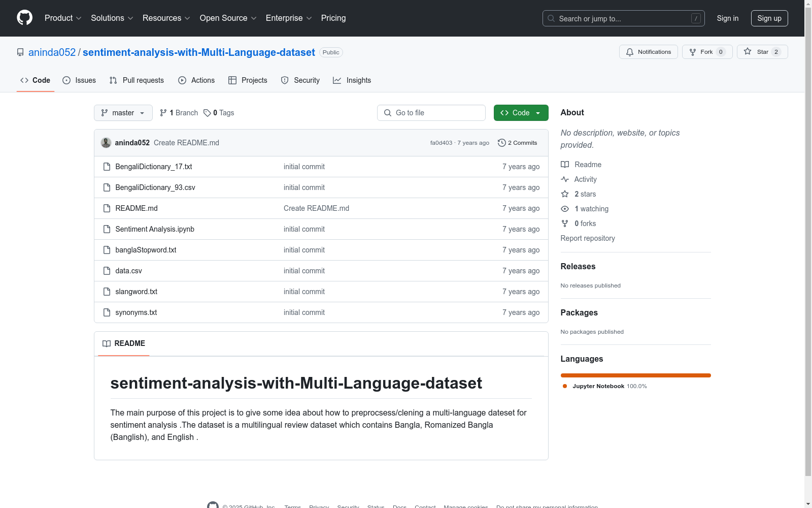Click the Sign up button

[x=769, y=18]
